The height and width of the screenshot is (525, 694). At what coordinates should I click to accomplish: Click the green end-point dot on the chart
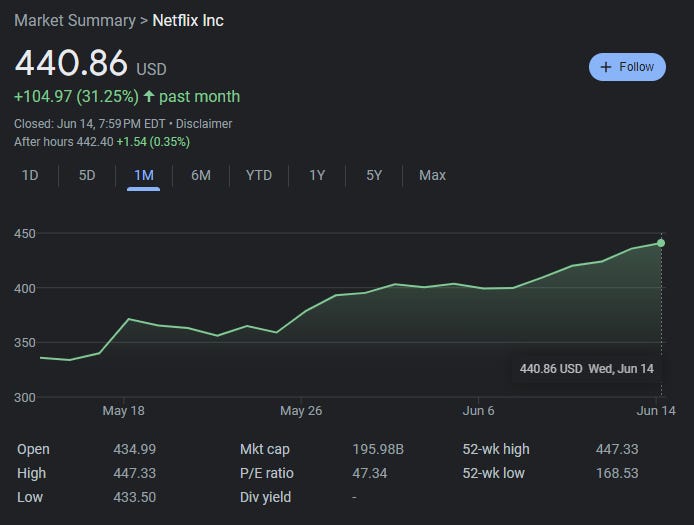[x=661, y=243]
